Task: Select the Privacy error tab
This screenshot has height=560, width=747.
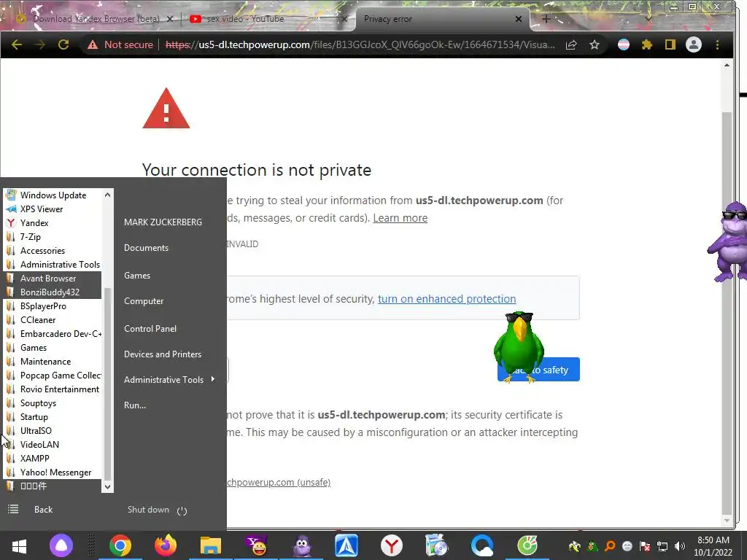Action: point(388,19)
